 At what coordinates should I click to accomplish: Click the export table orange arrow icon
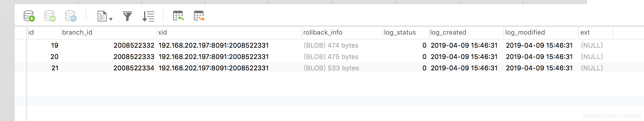pos(199,16)
